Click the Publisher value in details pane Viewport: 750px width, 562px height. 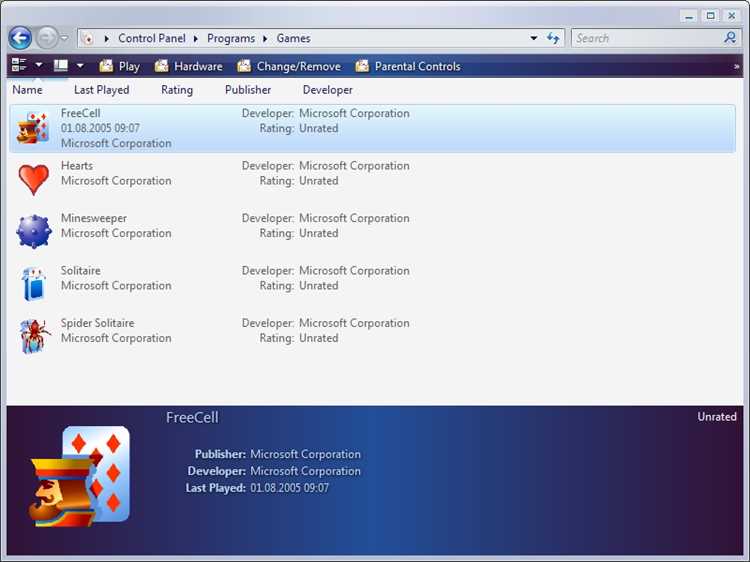(x=305, y=454)
